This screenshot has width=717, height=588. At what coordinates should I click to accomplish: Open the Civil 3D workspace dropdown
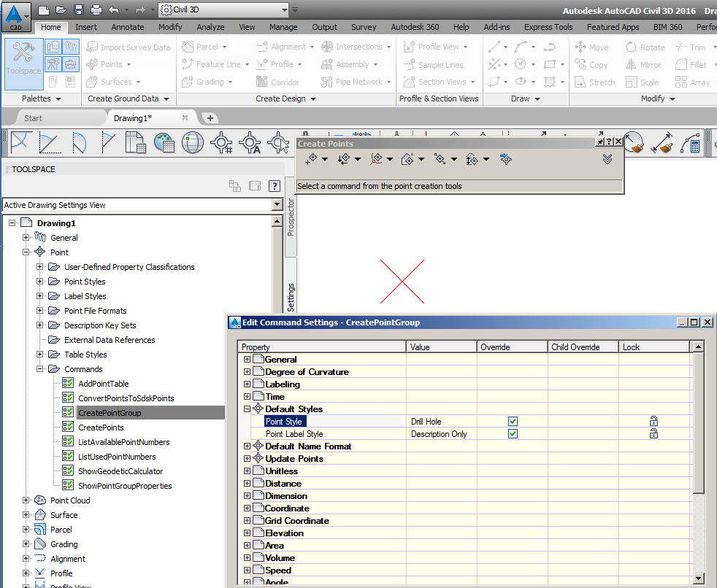tap(285, 9)
